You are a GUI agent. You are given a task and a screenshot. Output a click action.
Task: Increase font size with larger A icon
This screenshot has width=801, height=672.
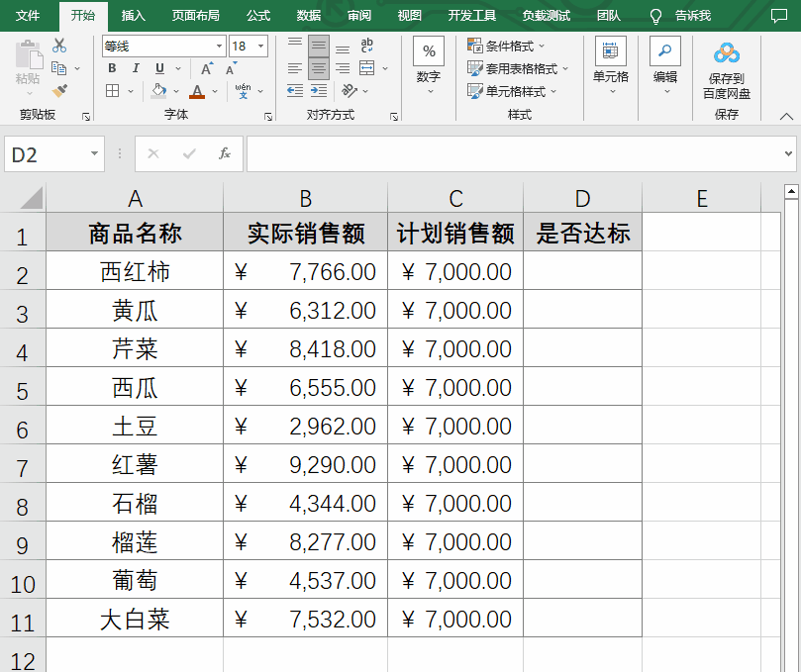[207, 68]
